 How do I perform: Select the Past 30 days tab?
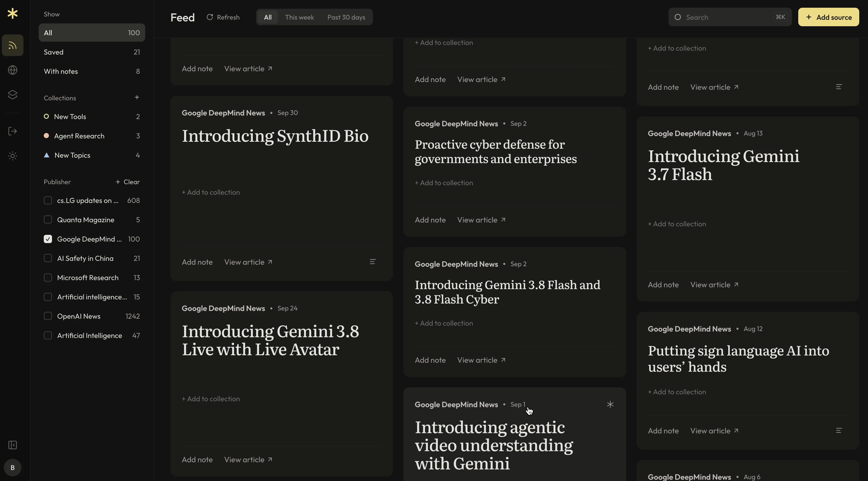point(346,17)
